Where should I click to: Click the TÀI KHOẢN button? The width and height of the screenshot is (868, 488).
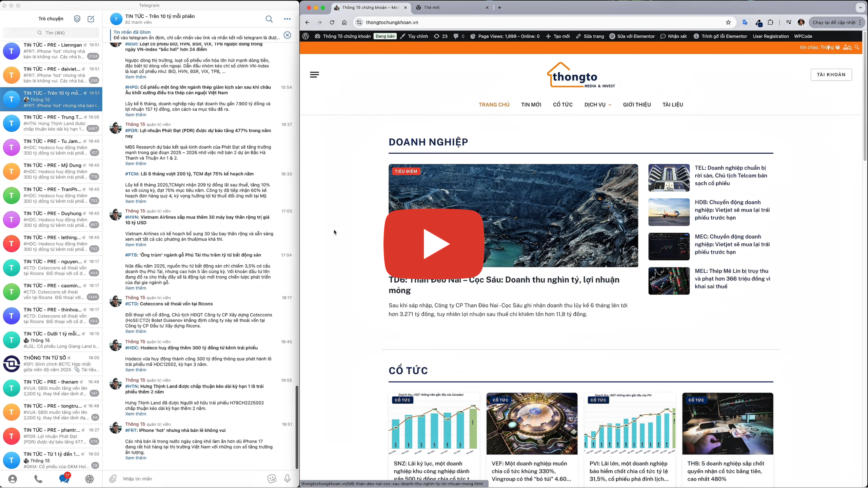point(831,75)
